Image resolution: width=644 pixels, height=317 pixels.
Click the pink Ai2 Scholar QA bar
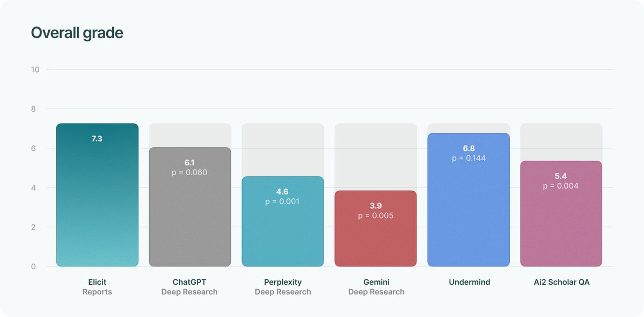561,214
